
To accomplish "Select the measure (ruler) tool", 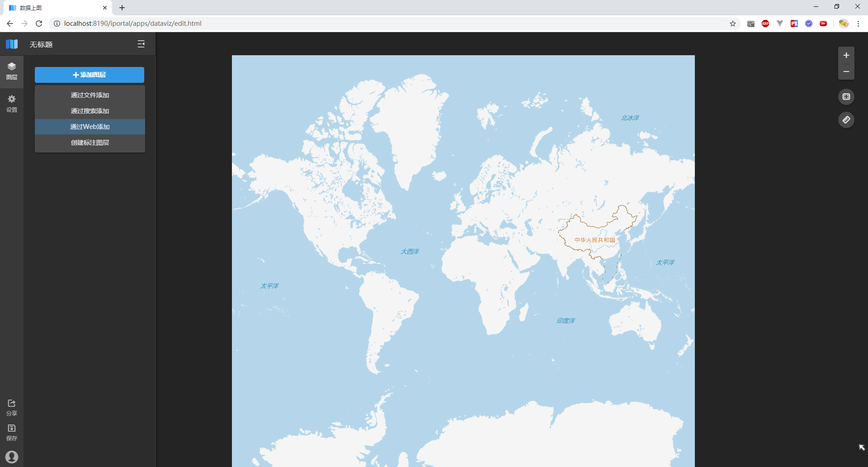I will [x=846, y=120].
